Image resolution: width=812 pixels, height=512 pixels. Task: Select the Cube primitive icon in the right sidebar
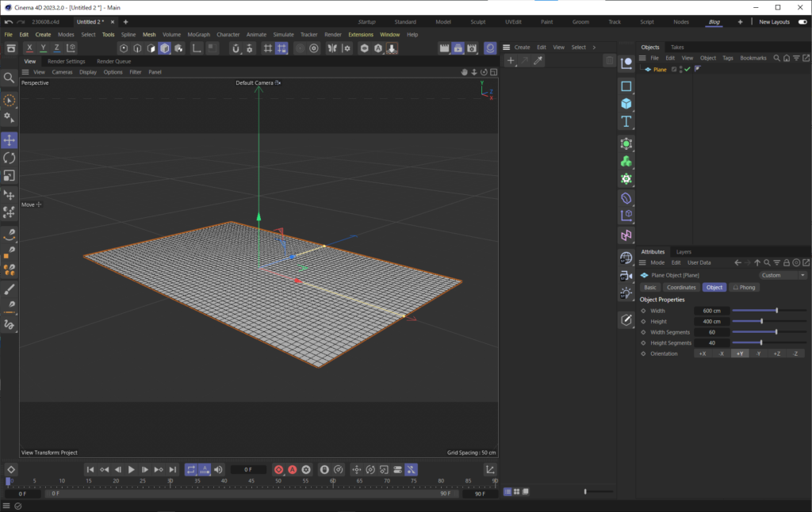tap(626, 104)
